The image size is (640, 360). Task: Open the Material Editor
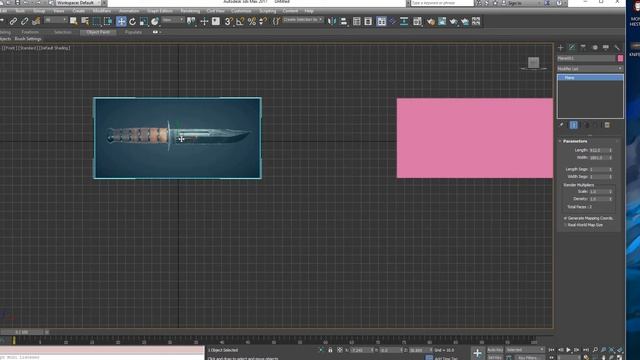[417, 21]
